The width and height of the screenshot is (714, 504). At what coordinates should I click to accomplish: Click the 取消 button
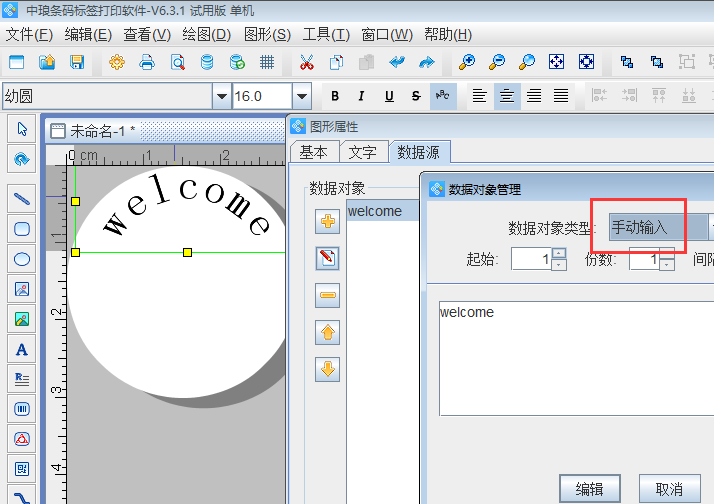pos(669,488)
